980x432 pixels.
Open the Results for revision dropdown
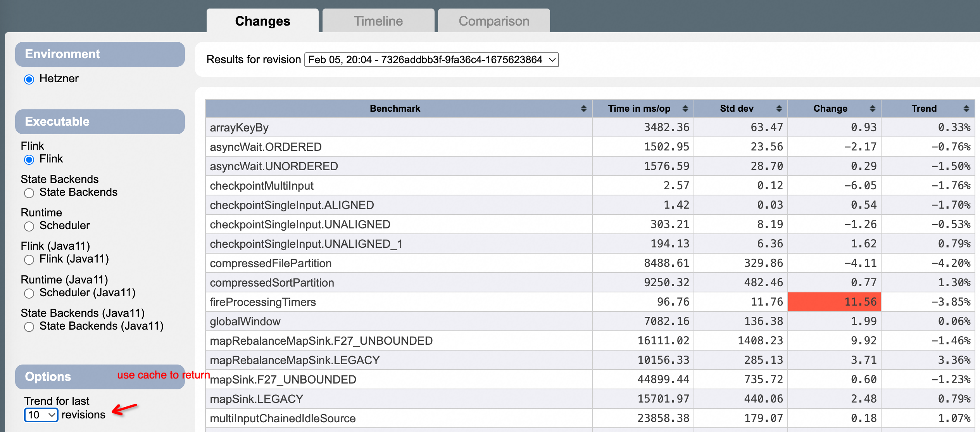431,60
